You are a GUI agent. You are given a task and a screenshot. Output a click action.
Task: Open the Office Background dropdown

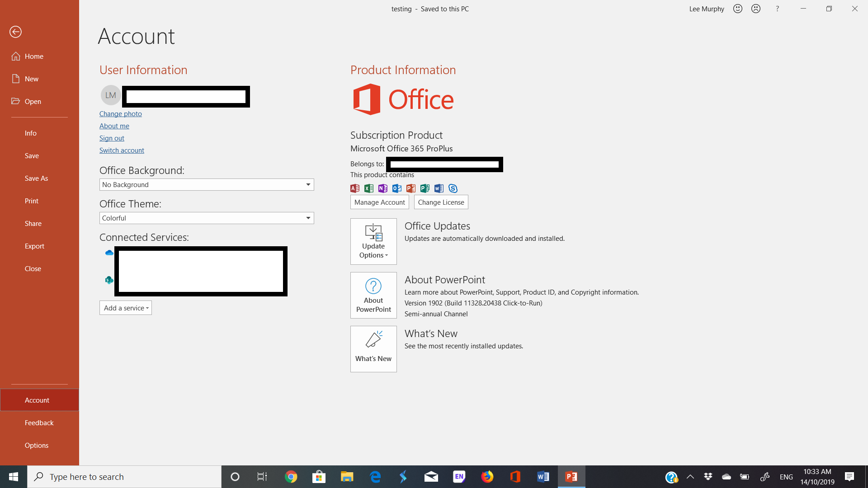tap(307, 184)
